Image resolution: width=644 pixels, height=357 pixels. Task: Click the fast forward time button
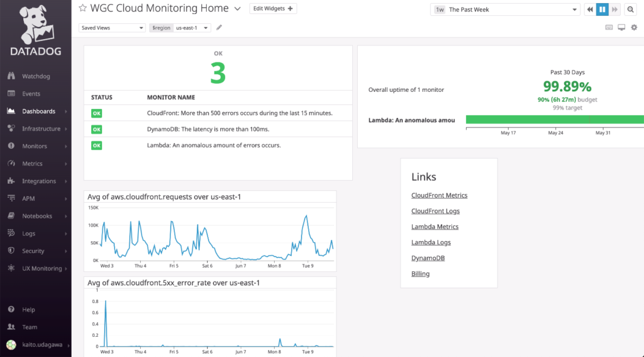[x=614, y=9]
